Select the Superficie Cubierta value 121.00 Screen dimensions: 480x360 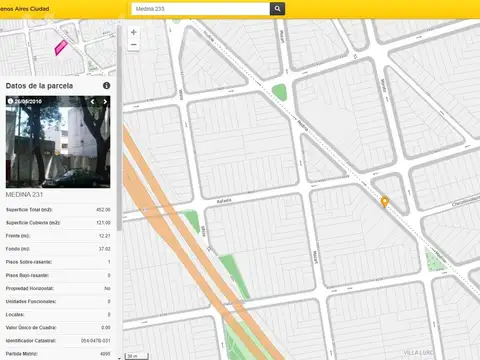tap(103, 223)
